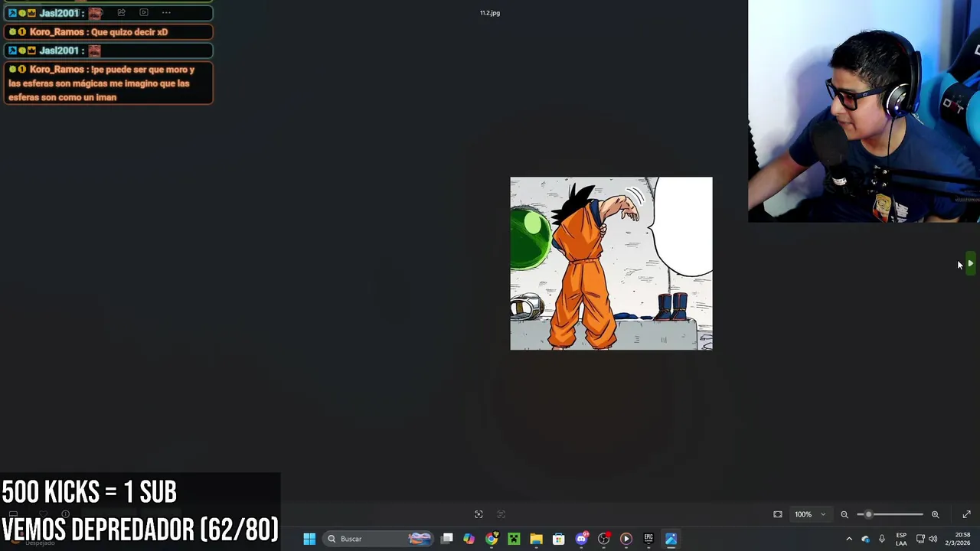Click the streamer webcam feed

click(x=864, y=111)
